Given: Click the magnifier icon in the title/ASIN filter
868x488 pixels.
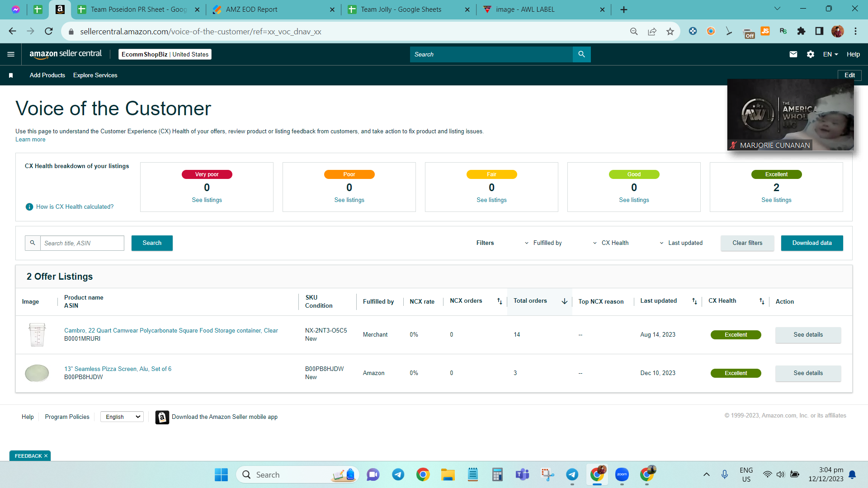Looking at the screenshot, I should pyautogui.click(x=33, y=243).
